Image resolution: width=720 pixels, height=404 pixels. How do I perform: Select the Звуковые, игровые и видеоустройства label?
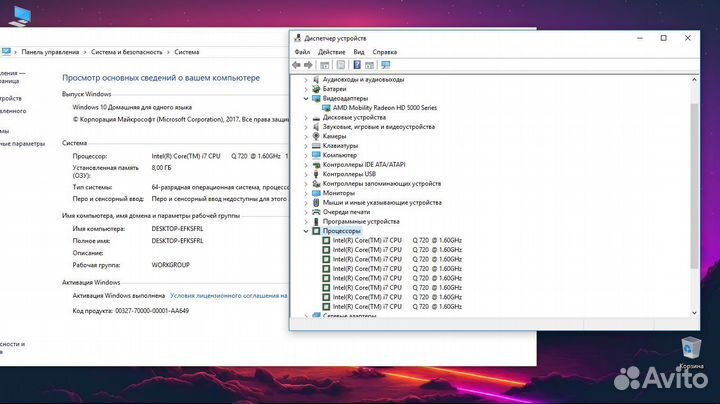(x=378, y=127)
